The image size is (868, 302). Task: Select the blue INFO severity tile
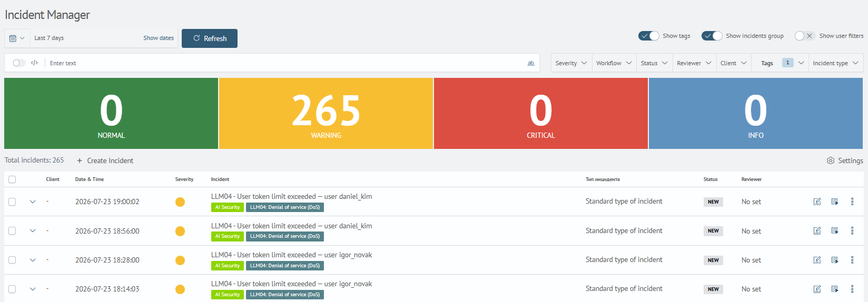(756, 113)
